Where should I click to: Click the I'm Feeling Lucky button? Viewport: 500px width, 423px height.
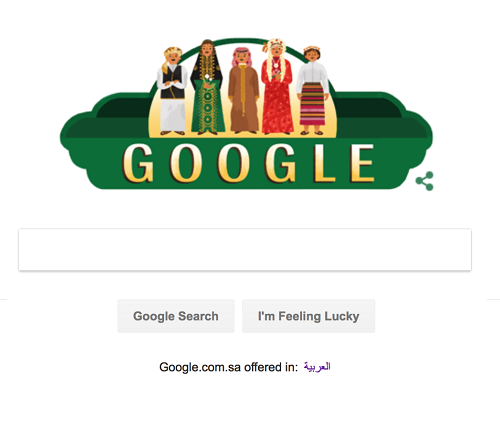(x=308, y=316)
